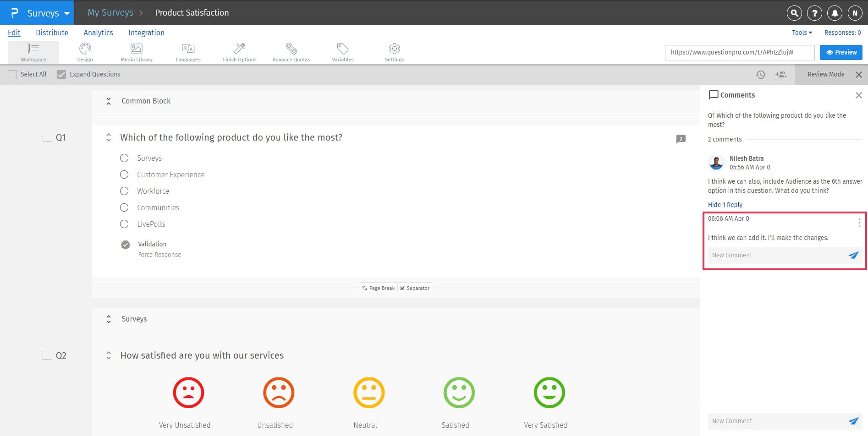
Task: Switch to the Analytics tab
Action: 98,33
